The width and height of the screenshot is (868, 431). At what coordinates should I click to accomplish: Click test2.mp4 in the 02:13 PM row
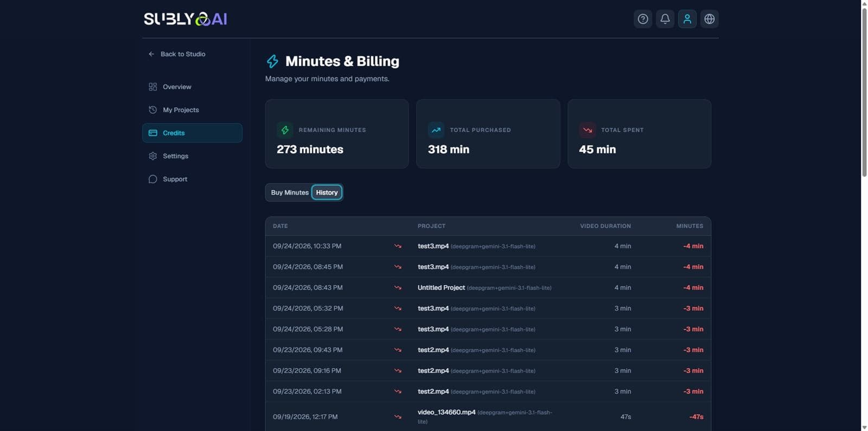(x=433, y=391)
